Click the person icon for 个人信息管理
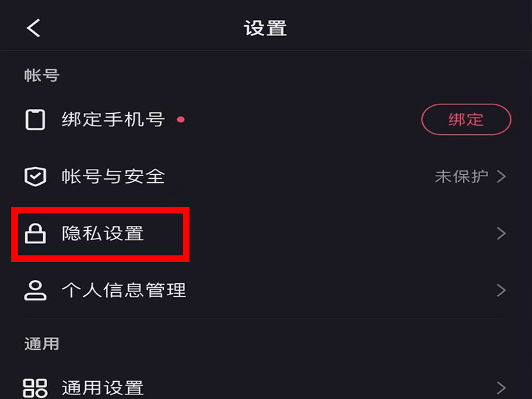Screen dimensions: 532x399 tap(35, 291)
